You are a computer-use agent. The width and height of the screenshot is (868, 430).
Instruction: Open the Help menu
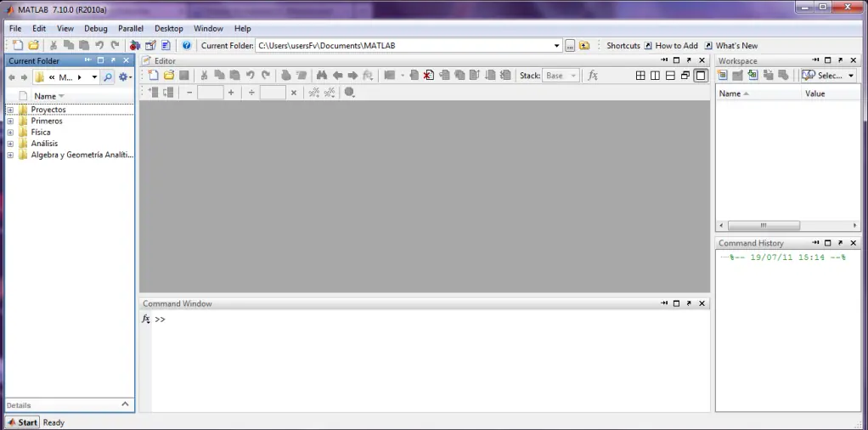coord(242,28)
